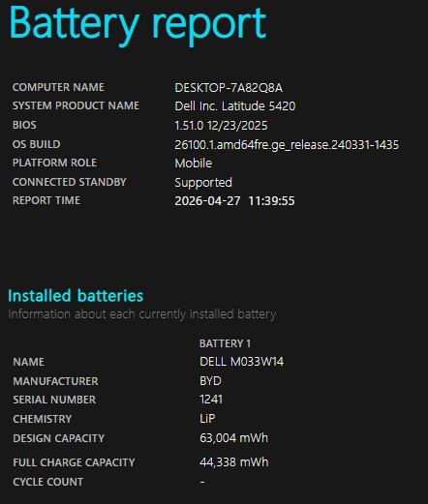Click the Installed batteries section heading
The height and width of the screenshot is (504, 428).
pyautogui.click(x=76, y=296)
